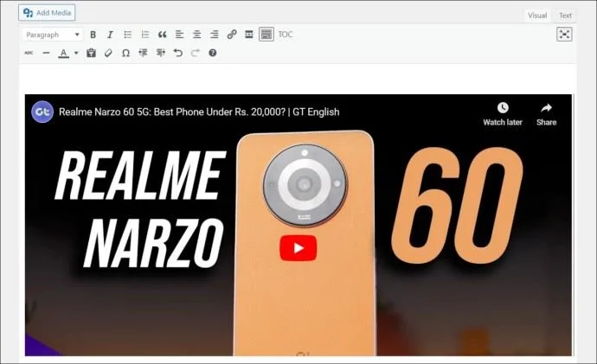
Task: Play the embedded YouTube video
Action: tap(298, 248)
